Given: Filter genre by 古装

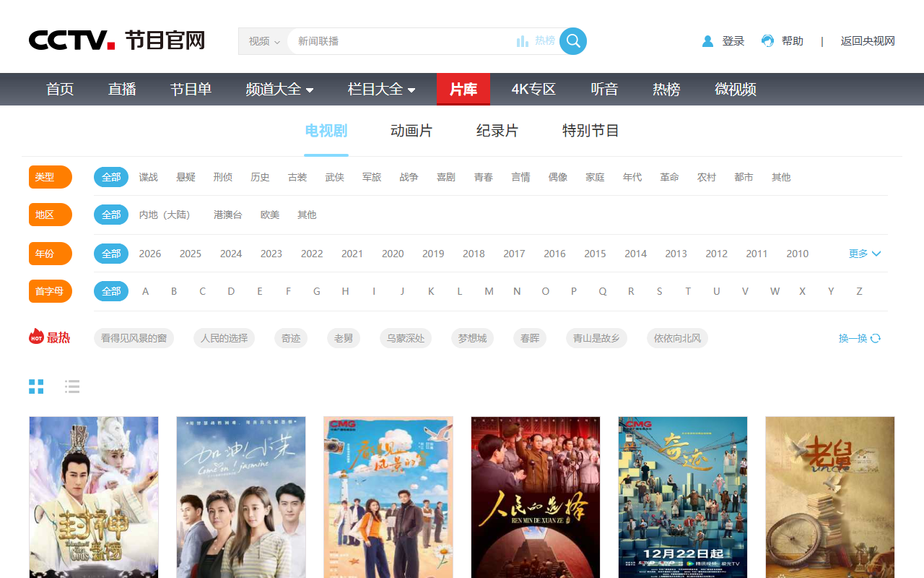Looking at the screenshot, I should coord(297,177).
